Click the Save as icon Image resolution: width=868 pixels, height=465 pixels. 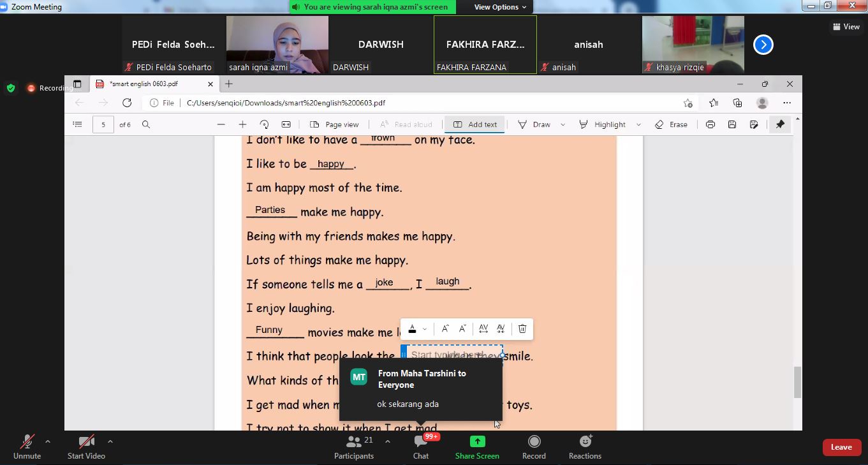coord(754,124)
